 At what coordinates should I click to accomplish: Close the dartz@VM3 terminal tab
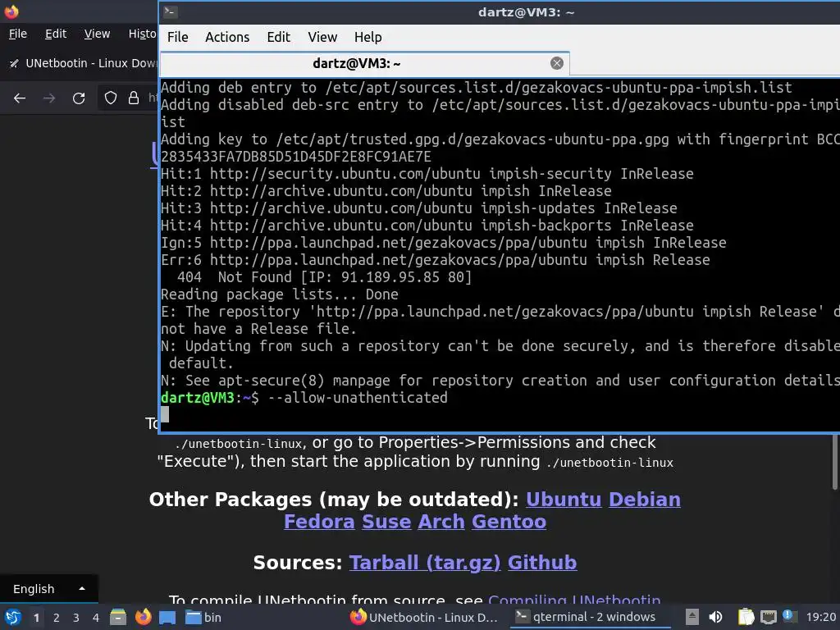click(x=557, y=63)
